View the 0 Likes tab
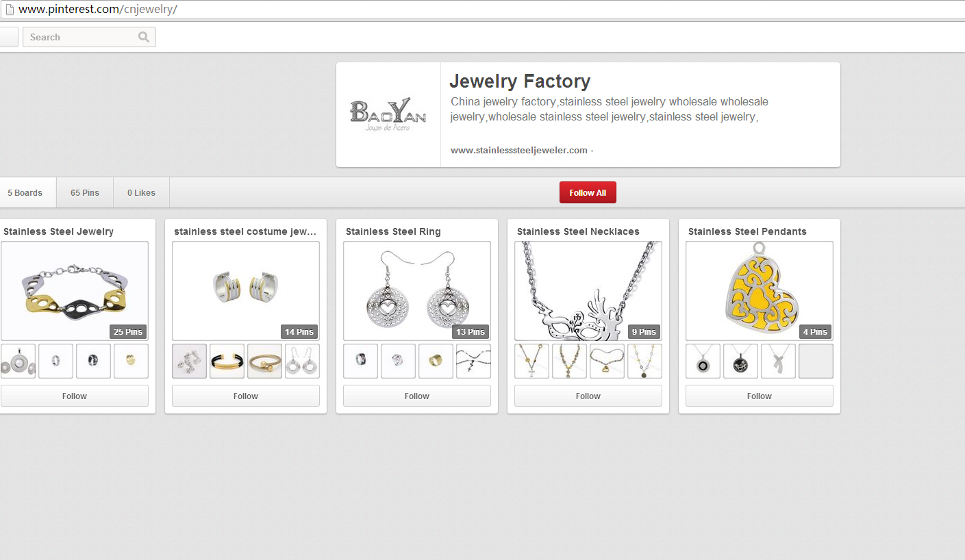Screen dimensions: 965x560 click(x=141, y=192)
